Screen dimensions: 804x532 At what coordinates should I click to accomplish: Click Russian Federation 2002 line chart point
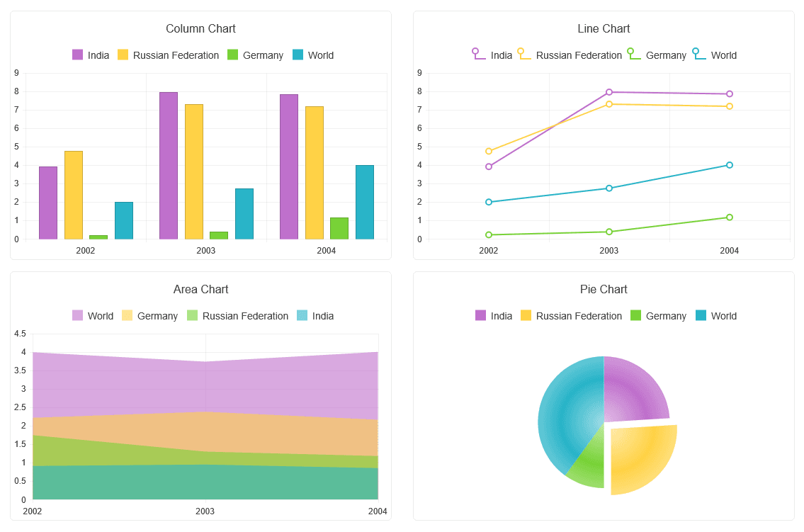[489, 151]
